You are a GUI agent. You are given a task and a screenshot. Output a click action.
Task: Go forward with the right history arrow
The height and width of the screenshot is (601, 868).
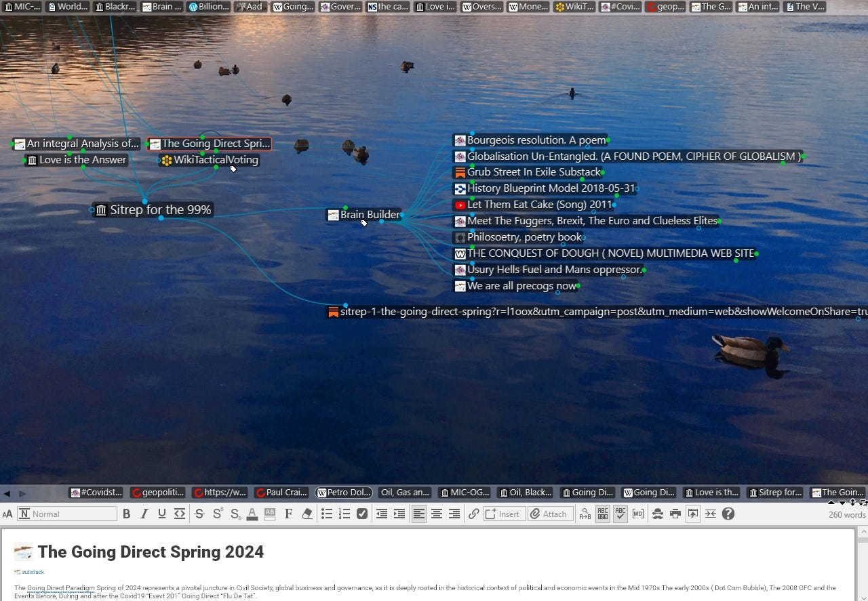(22, 493)
